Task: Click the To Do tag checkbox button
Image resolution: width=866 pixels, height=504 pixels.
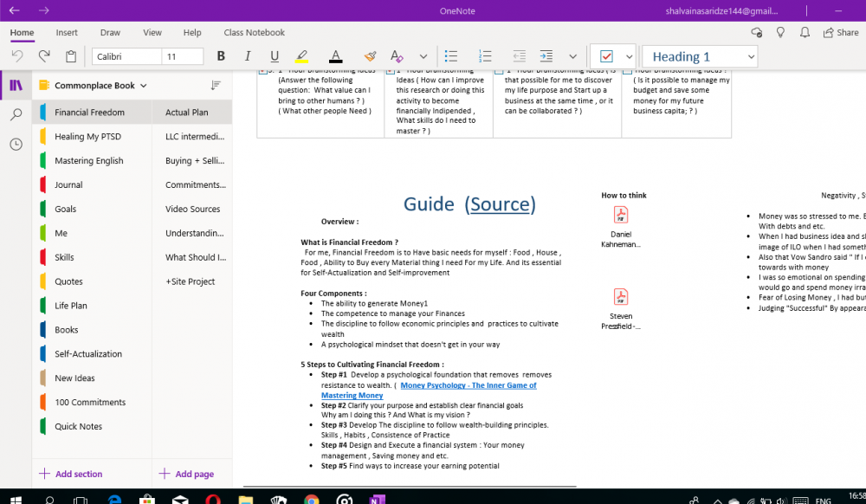Action: pos(606,56)
